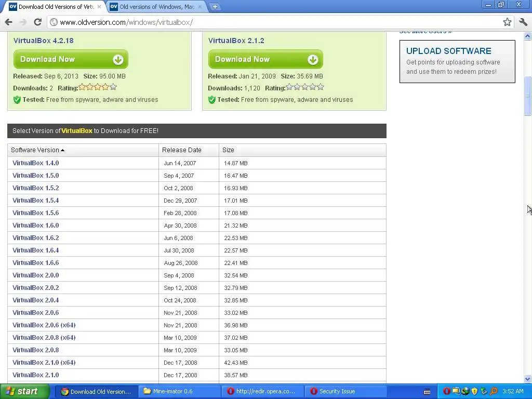Click the vertical scrollbar thumb
The height and width of the screenshot is (399, 532).
click(x=528, y=96)
